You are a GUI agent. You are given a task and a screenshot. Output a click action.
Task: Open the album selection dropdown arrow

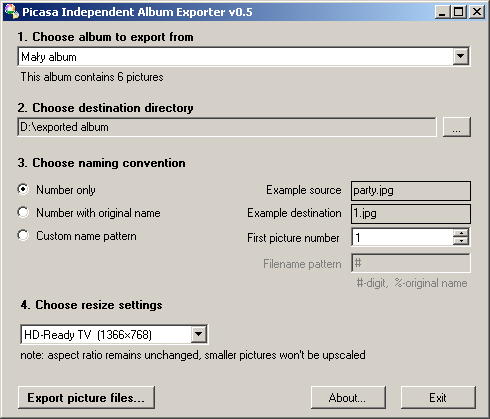coord(461,56)
